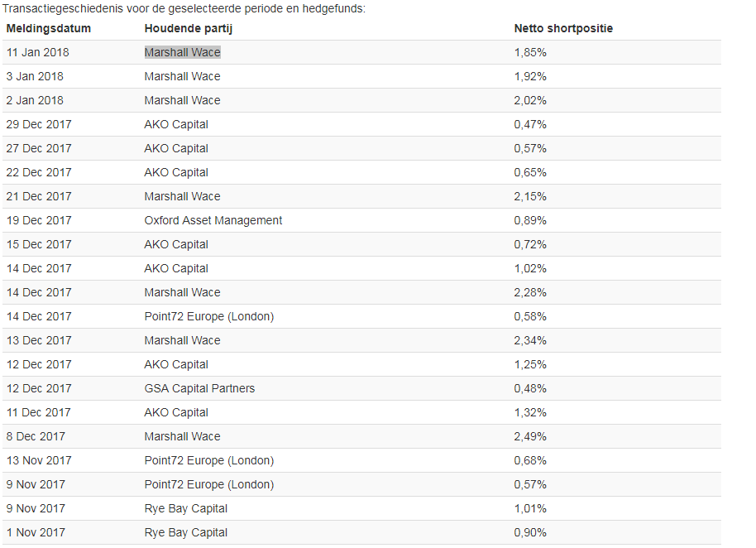Viewport: 756px width, 548px height.
Task: Click the 1,85% net short position
Action: (530, 52)
